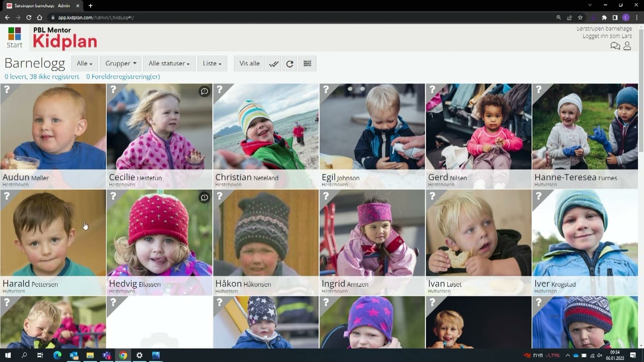The width and height of the screenshot is (644, 362).
Task: Open Hedvig Eliassen's child card
Action: click(159, 242)
